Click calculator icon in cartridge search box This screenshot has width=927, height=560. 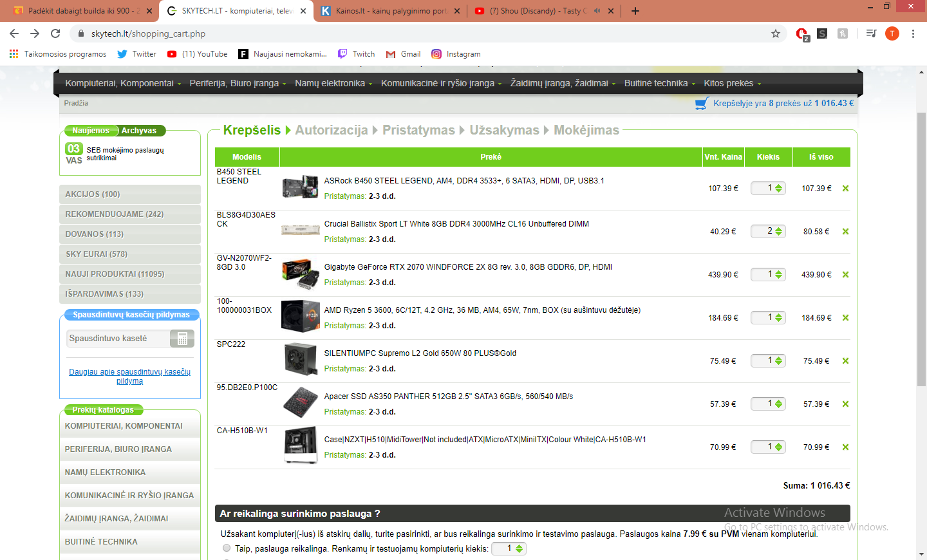click(182, 339)
